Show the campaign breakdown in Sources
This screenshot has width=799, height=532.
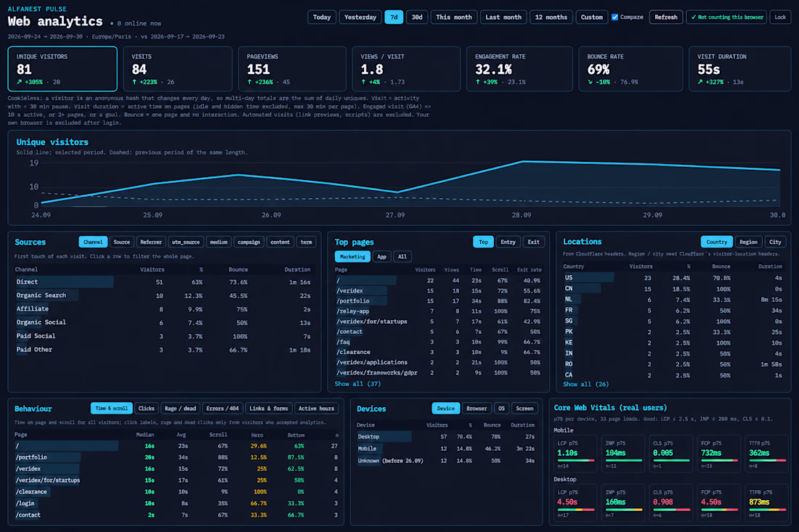pyautogui.click(x=248, y=242)
